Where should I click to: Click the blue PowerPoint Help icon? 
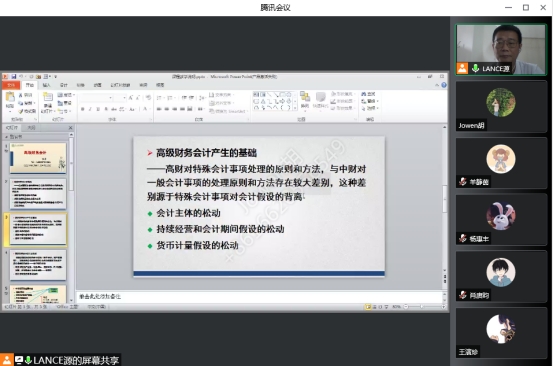pos(444,85)
